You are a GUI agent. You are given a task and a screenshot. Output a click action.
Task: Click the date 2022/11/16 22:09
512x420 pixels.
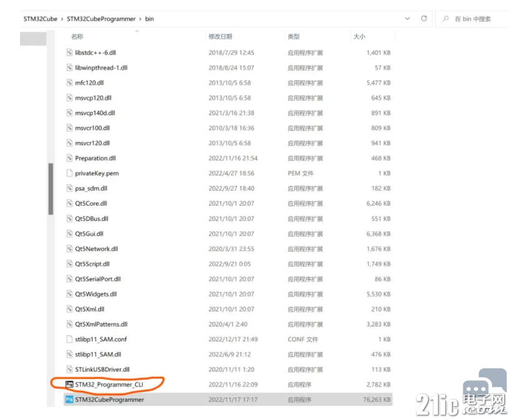coord(233,384)
